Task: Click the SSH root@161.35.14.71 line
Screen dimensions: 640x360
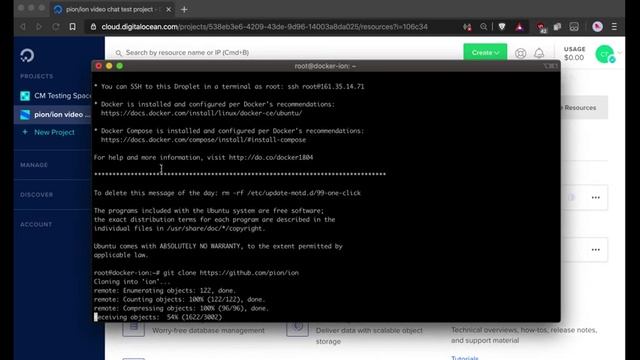Action: (229, 87)
